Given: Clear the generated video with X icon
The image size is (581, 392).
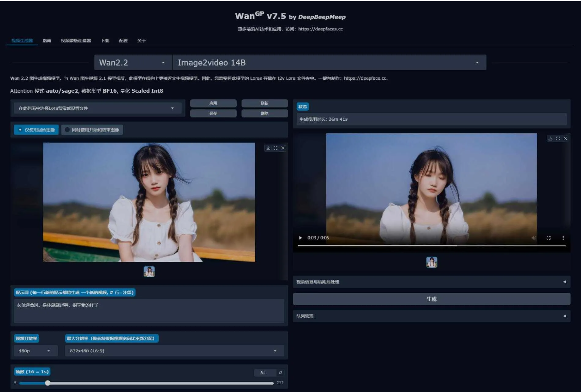Looking at the screenshot, I should tap(565, 138).
